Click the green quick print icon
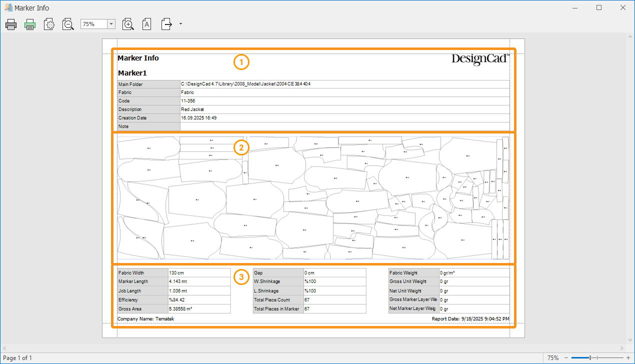The width and height of the screenshot is (635, 364). [30, 24]
